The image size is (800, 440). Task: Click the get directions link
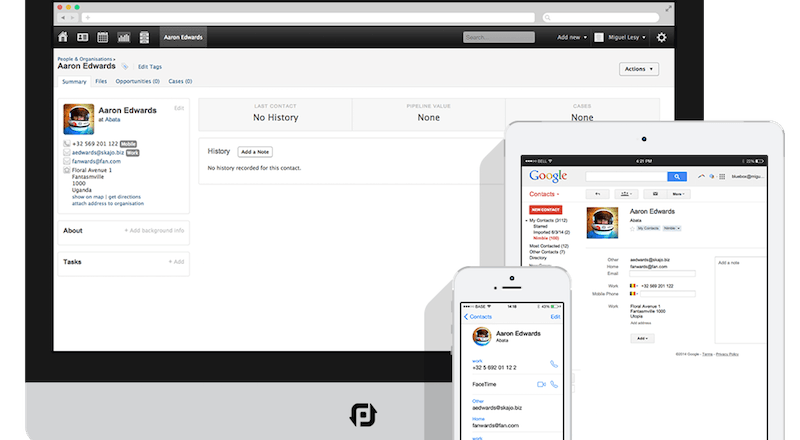click(124, 197)
